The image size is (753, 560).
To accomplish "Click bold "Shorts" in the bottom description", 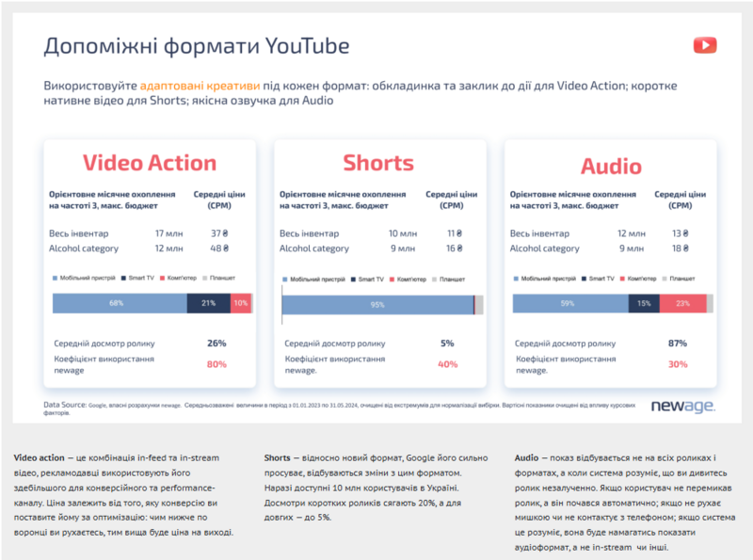I will 277,458.
